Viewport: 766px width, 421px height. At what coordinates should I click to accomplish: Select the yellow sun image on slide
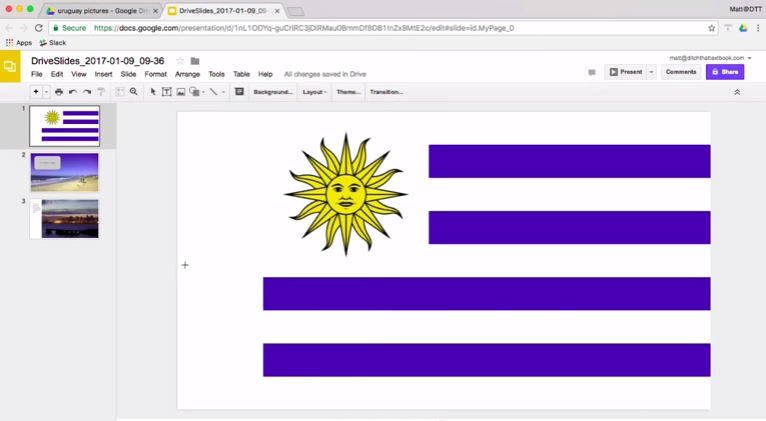pos(346,194)
